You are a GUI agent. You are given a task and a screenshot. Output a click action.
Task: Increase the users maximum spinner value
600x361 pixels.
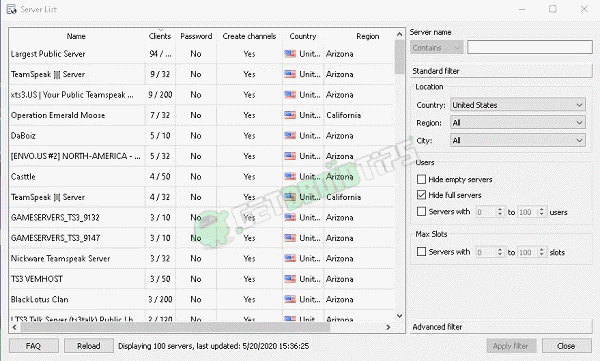[541, 209]
